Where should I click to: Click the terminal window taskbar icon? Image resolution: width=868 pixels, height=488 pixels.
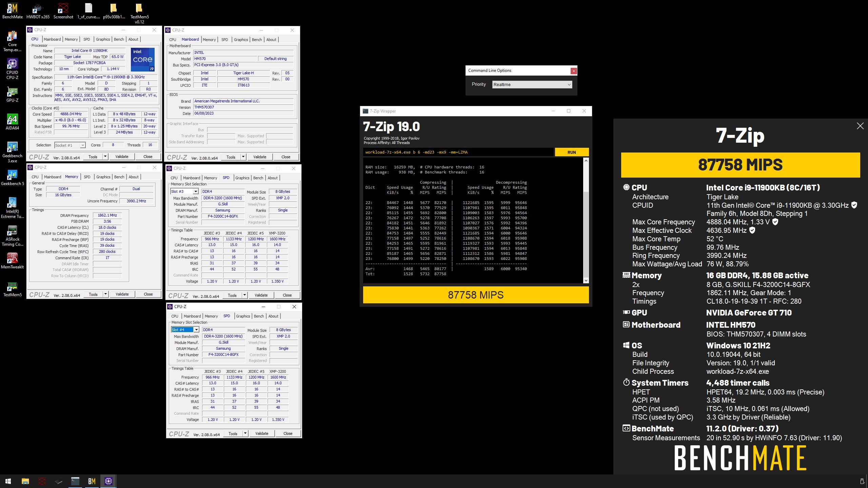click(x=75, y=481)
